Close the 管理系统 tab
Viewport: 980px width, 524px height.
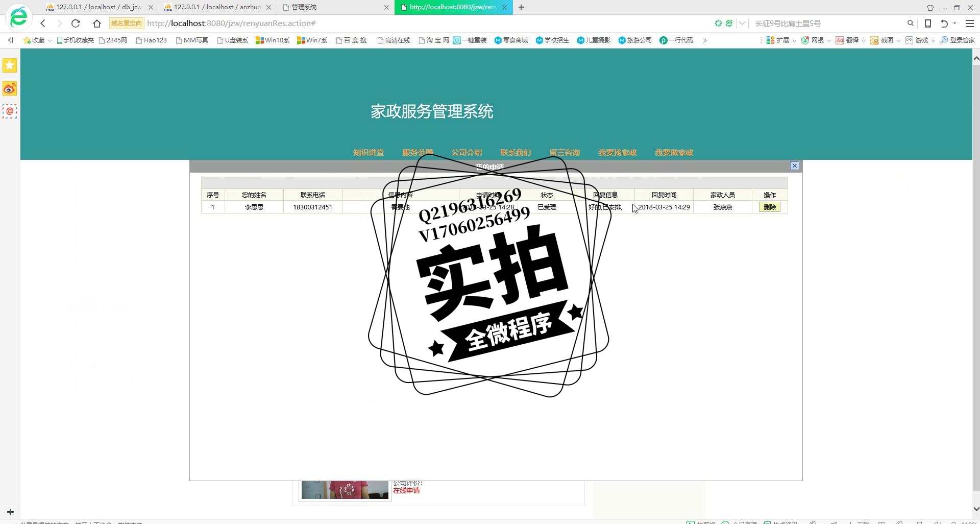pyautogui.click(x=386, y=7)
